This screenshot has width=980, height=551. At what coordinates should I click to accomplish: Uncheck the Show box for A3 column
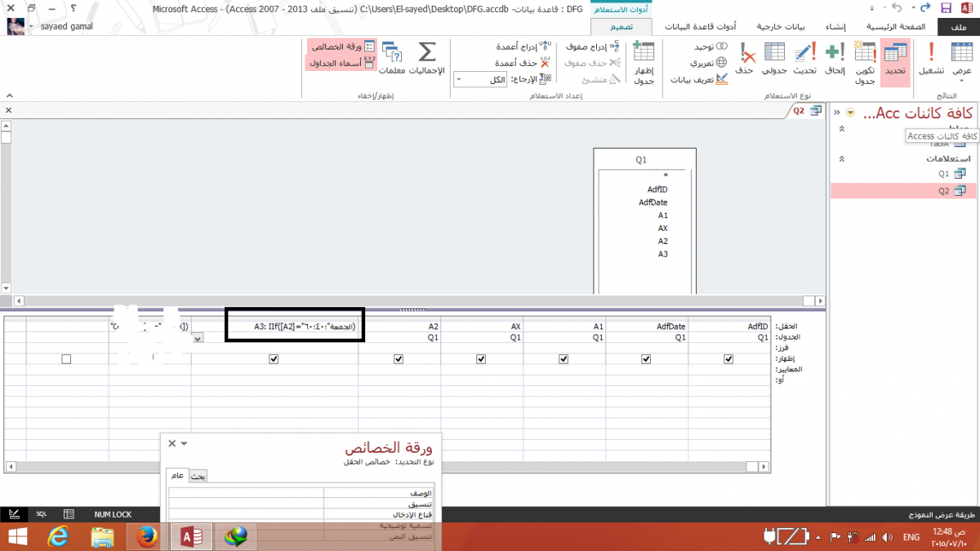pos(274,358)
